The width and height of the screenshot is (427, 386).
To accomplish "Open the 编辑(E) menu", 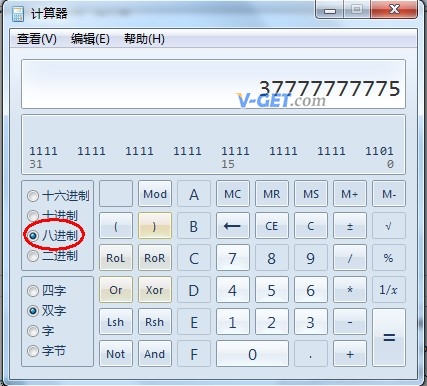I will point(90,39).
